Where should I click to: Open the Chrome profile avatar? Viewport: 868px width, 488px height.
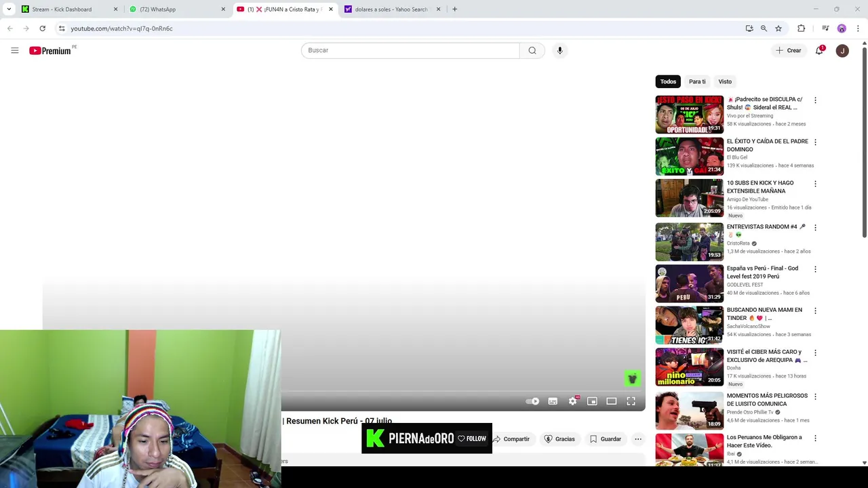click(842, 28)
